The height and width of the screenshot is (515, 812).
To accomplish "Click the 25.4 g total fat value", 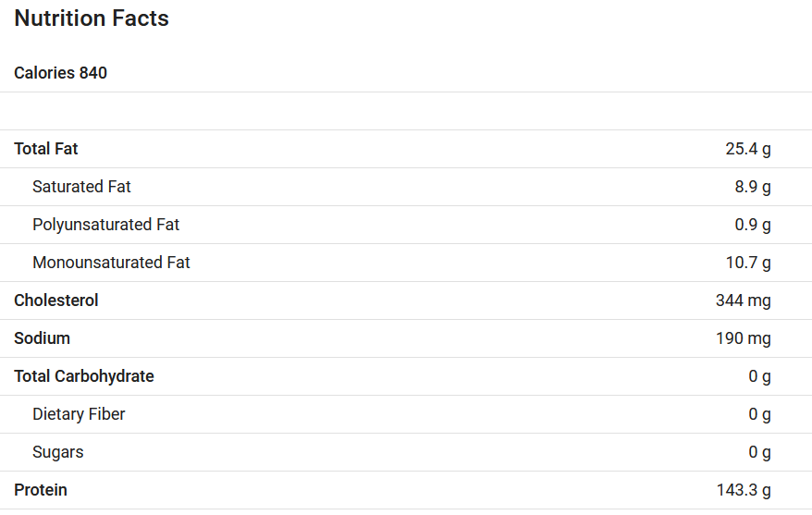I will [748, 149].
